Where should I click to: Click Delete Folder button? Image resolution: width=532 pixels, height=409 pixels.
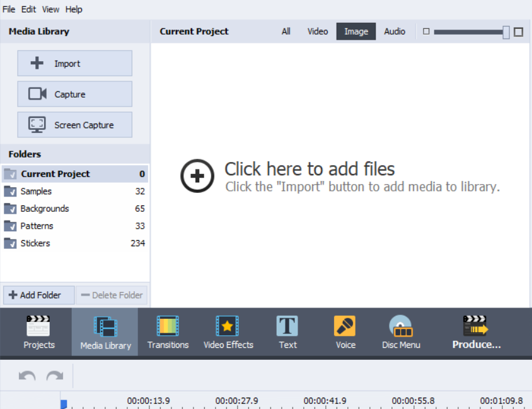[112, 295]
